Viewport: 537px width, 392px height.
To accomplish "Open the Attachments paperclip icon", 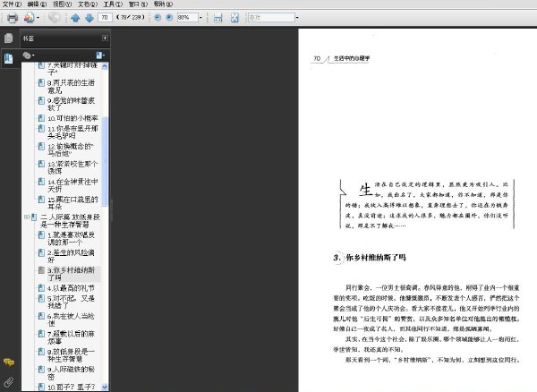I will [x=9, y=382].
